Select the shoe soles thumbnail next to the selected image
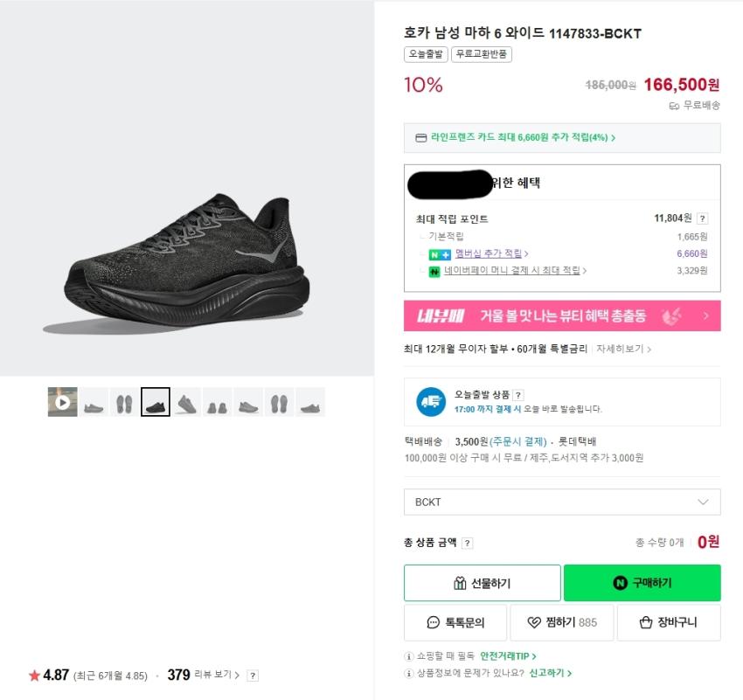Image resolution: width=743 pixels, height=700 pixels. click(x=124, y=402)
